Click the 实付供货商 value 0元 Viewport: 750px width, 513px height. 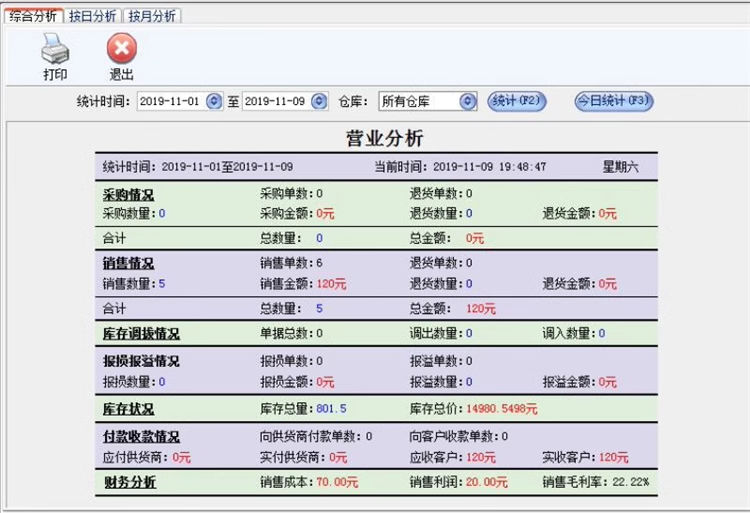click(338, 458)
